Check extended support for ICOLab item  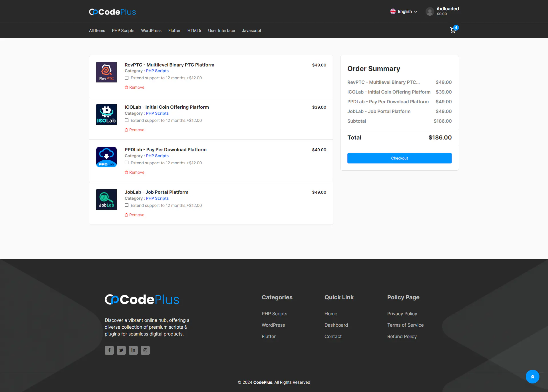click(126, 120)
